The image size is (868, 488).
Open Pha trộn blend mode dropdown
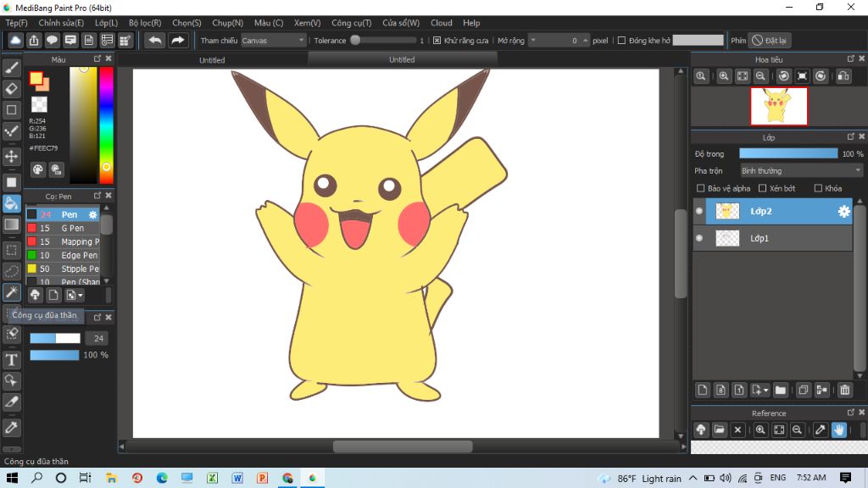(x=802, y=171)
